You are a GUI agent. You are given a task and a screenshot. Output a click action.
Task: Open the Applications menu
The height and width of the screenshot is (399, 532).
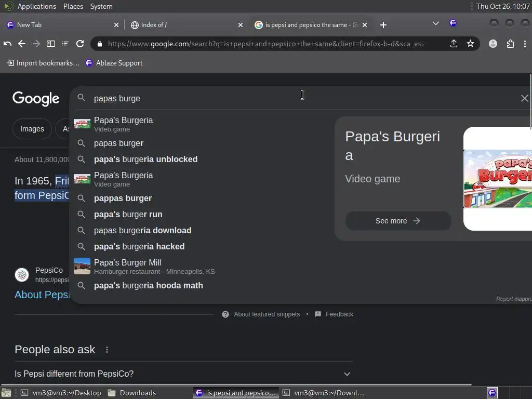tap(37, 6)
